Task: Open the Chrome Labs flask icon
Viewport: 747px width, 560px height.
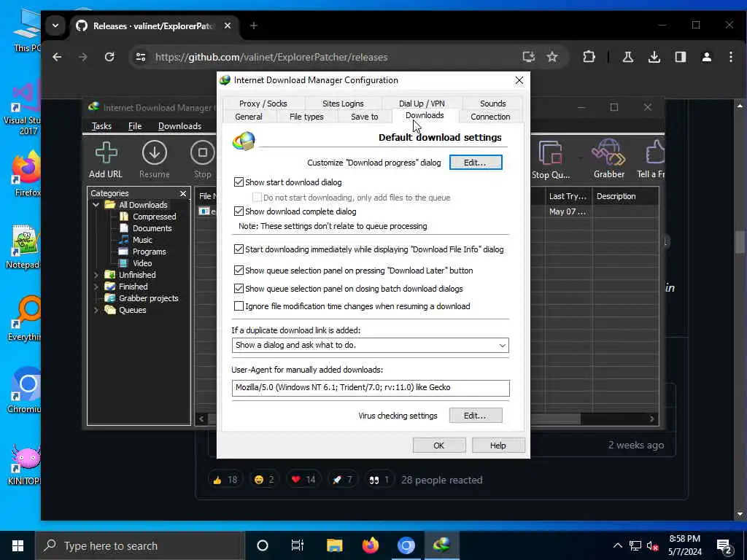Action: (628, 57)
